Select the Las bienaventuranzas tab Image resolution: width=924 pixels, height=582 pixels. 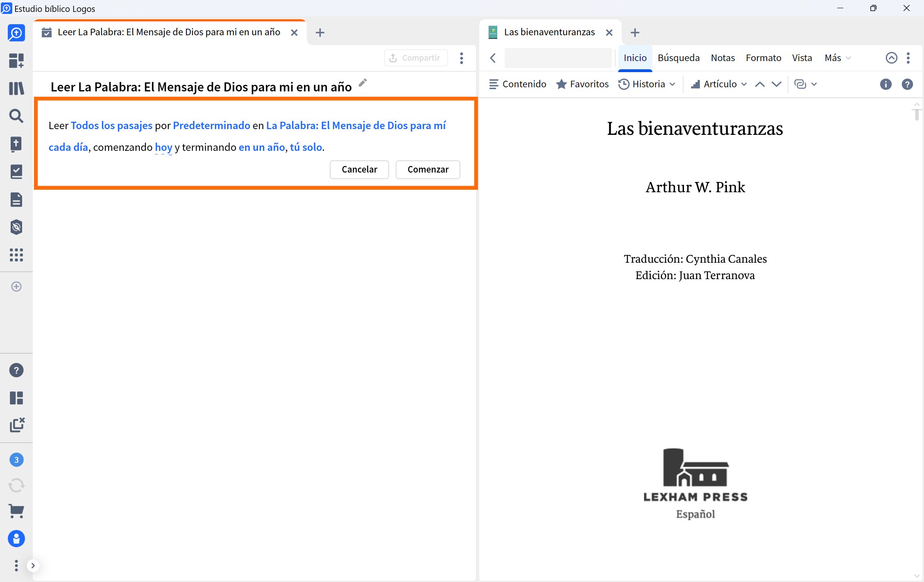[549, 32]
